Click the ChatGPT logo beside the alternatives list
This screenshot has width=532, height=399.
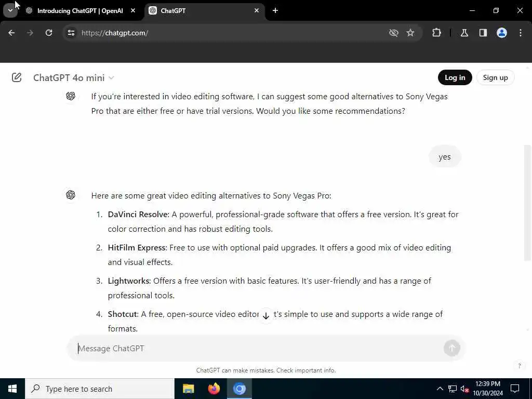click(71, 195)
